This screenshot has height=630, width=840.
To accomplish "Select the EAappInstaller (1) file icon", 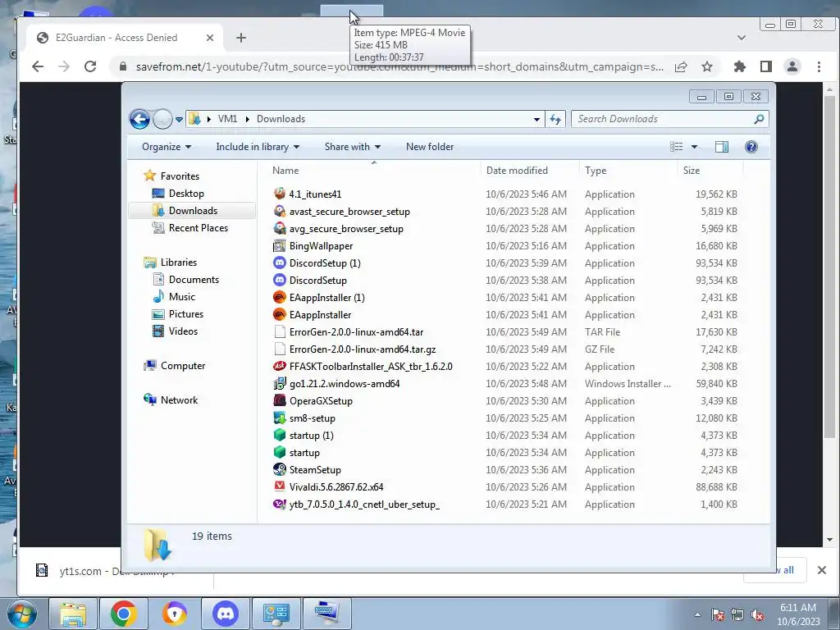I will coord(279,297).
